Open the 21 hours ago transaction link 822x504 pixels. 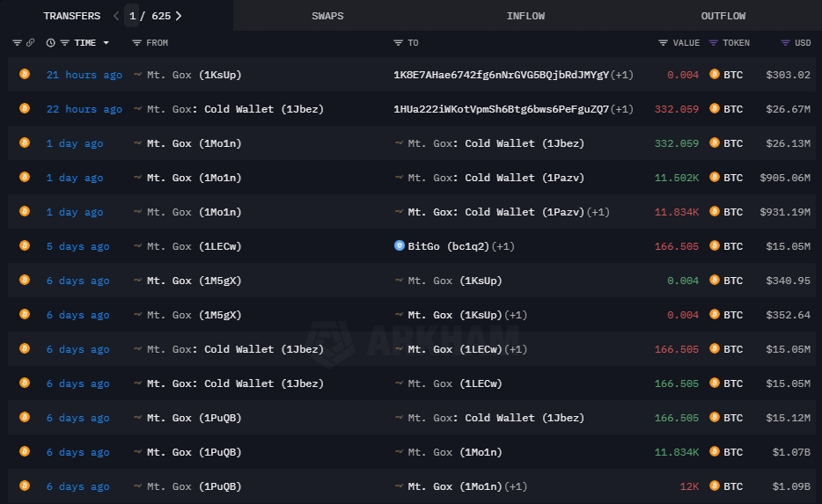click(x=84, y=75)
